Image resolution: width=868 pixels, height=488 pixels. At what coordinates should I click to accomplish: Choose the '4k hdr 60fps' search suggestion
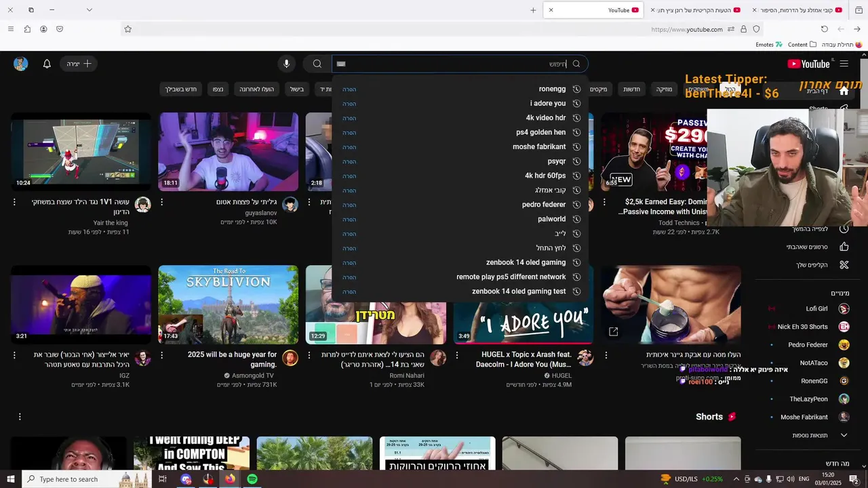(x=545, y=176)
